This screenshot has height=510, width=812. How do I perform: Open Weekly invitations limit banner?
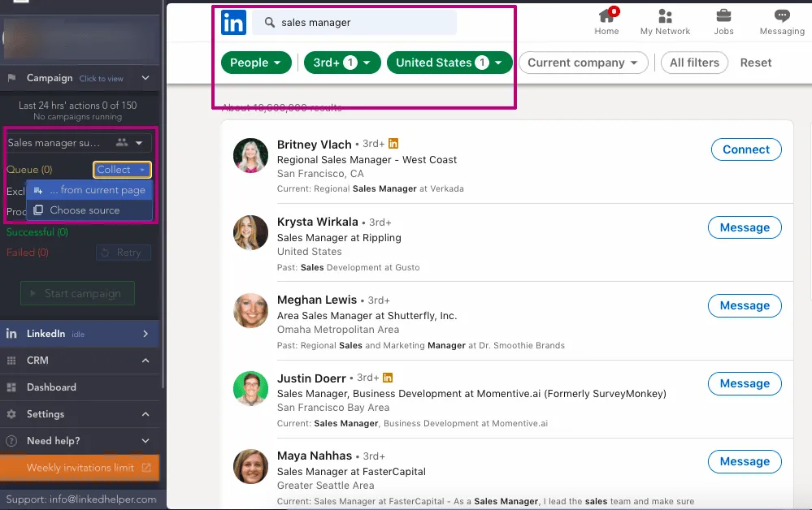[80, 468]
